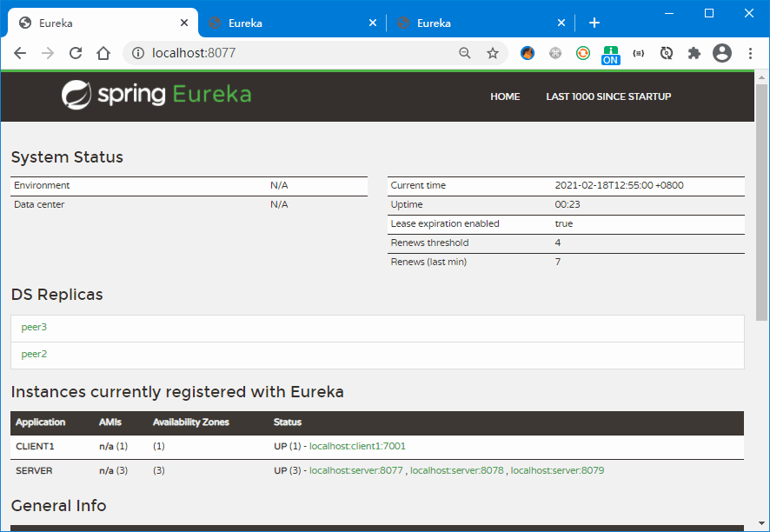This screenshot has width=770, height=532.
Task: Click the DS Replicas heading
Action: pyautogui.click(x=57, y=294)
